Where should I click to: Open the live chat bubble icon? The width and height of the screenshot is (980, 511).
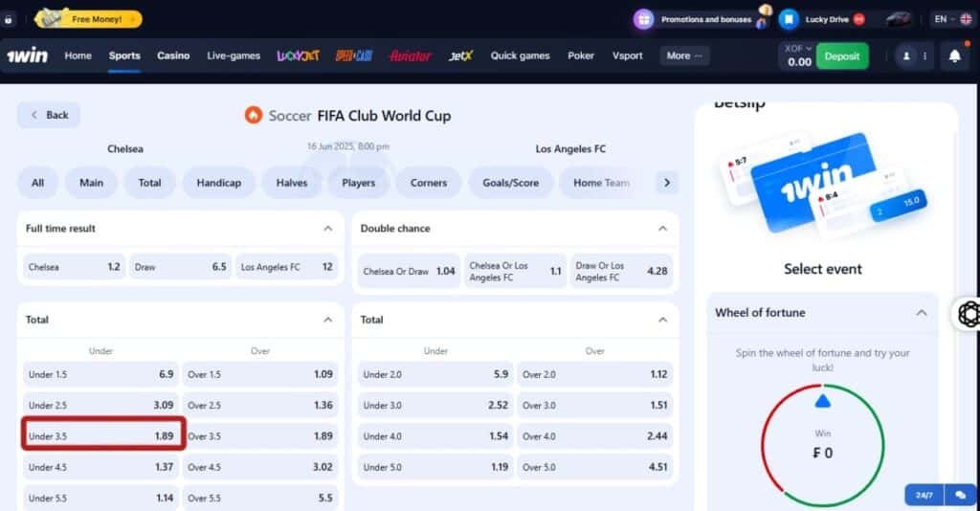click(961, 495)
